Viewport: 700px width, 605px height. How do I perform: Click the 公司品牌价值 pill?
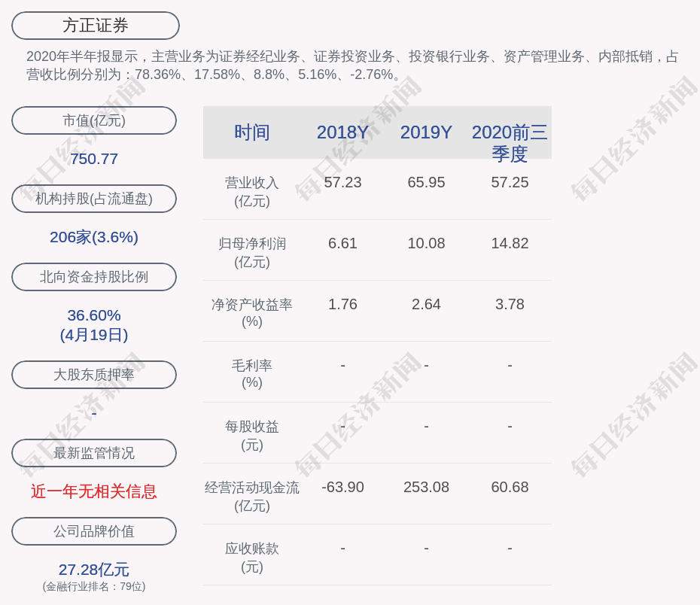94,531
